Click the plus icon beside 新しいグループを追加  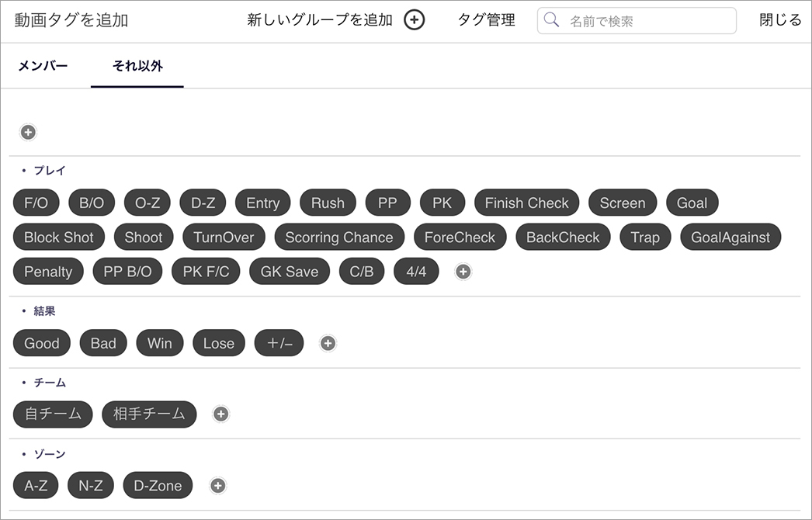415,20
